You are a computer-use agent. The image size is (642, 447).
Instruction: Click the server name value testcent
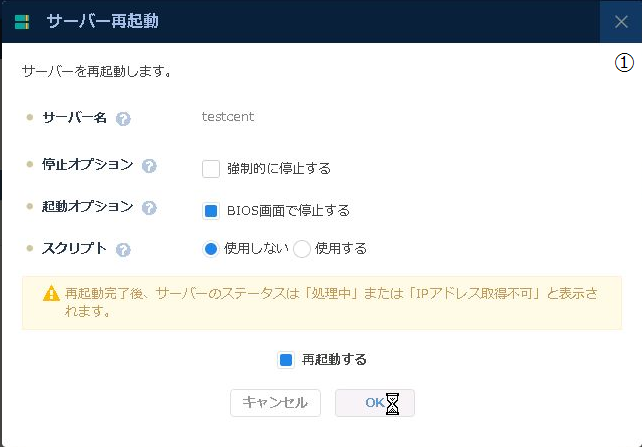click(x=228, y=117)
